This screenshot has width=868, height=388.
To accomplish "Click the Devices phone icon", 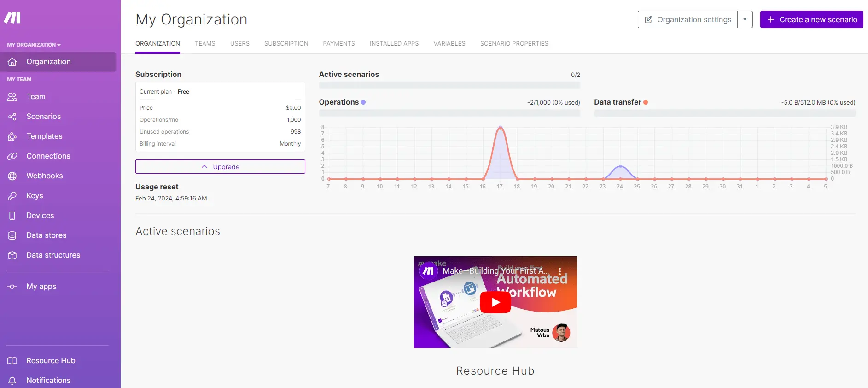I will [12, 216].
